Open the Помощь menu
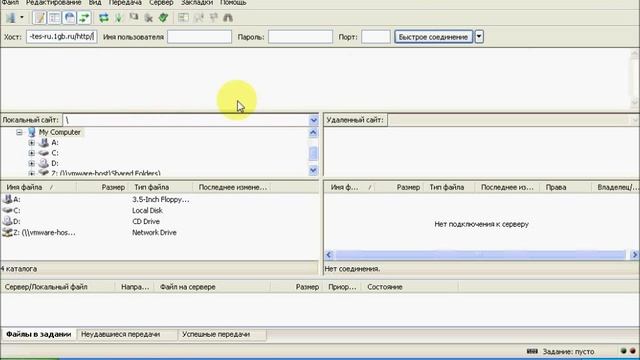This screenshot has height=360, width=640. tap(233, 2)
